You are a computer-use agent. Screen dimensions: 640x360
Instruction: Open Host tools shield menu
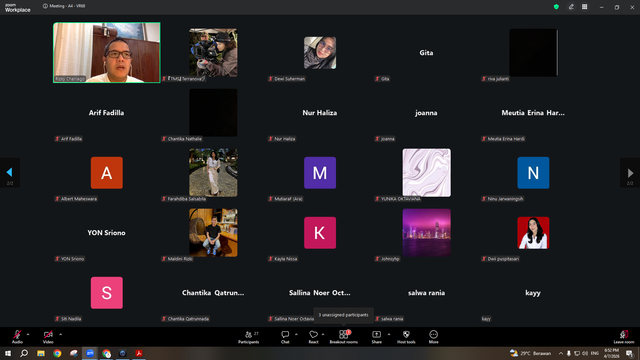tap(406, 337)
